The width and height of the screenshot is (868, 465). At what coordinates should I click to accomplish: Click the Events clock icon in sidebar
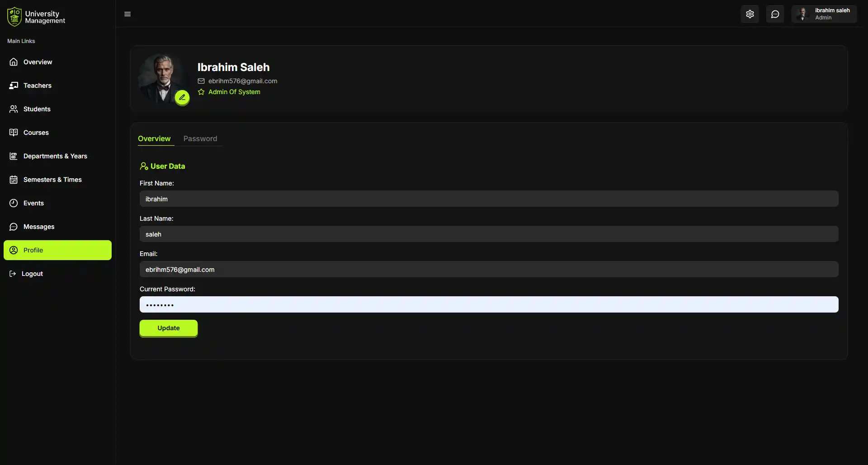14,203
